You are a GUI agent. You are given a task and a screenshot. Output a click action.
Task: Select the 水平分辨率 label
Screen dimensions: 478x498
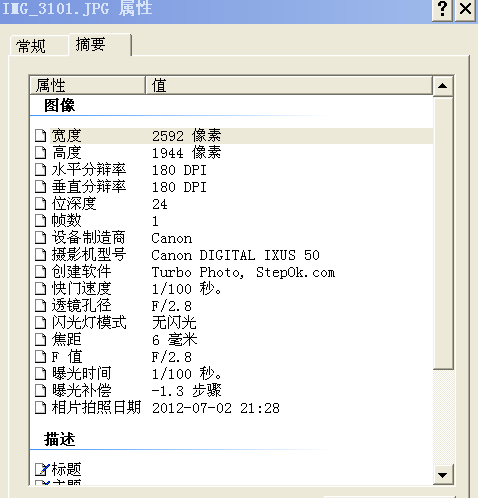(89, 170)
